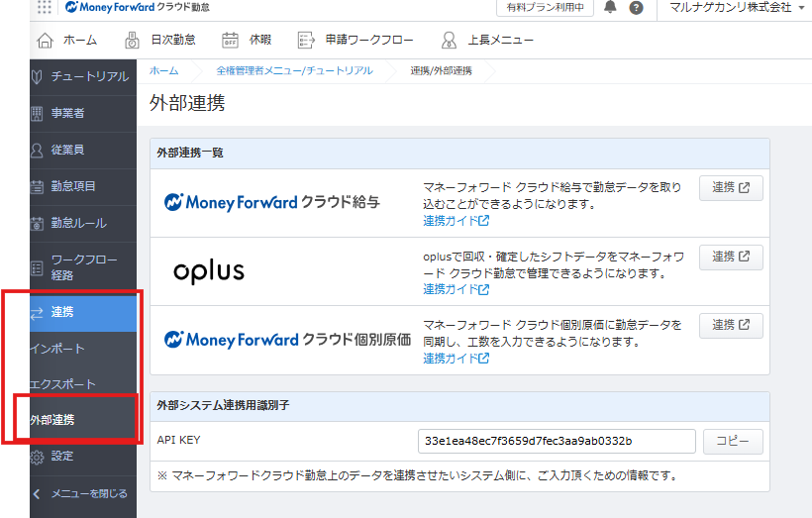Click the 勤怠項目 calendar icon in sidebar

click(38, 186)
